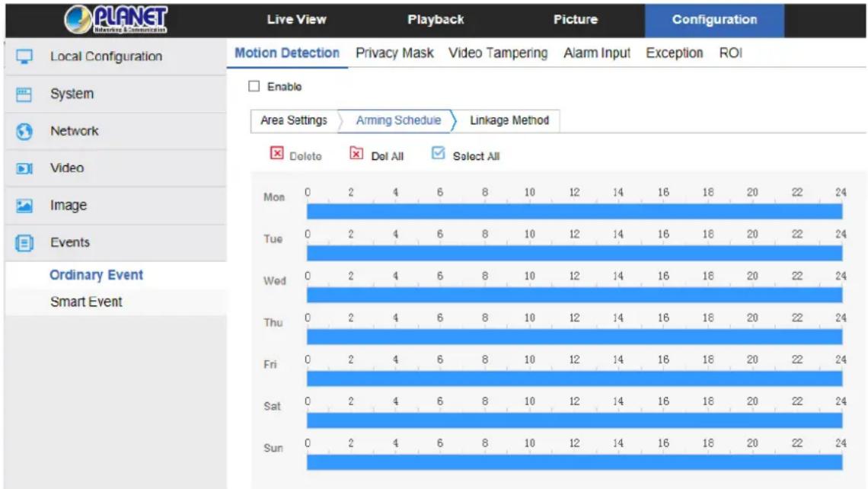Click Tuesday's blue schedule bar
This screenshot has width=868, height=489.
[x=575, y=253]
